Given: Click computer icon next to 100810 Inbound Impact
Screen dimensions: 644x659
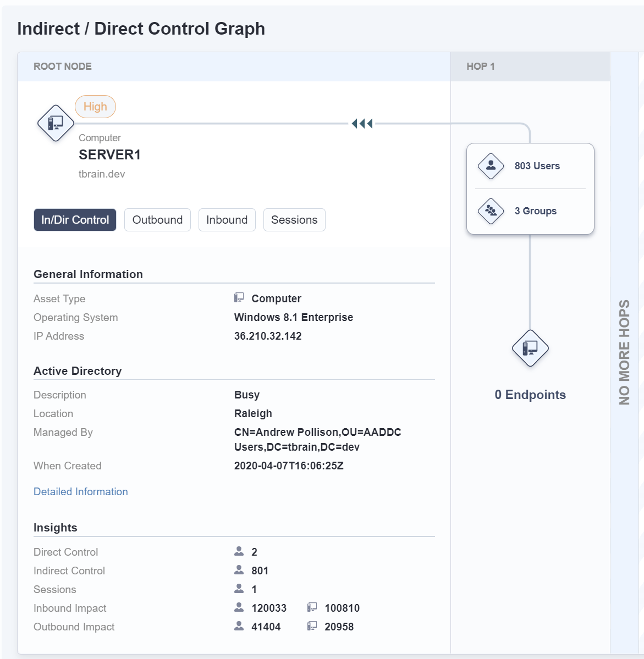Looking at the screenshot, I should (312, 607).
